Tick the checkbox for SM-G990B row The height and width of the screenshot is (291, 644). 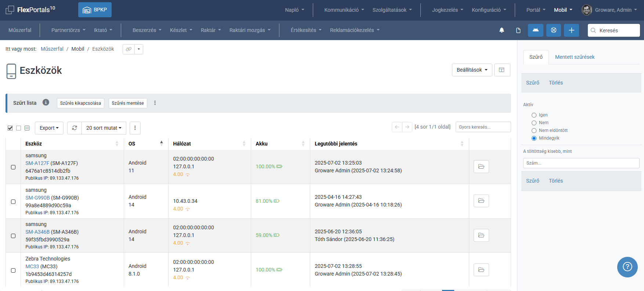click(x=13, y=202)
